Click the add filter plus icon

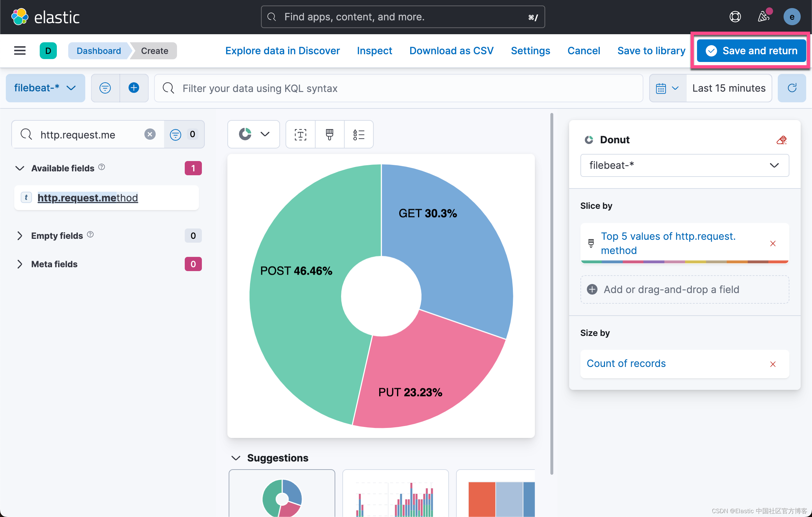(x=133, y=88)
